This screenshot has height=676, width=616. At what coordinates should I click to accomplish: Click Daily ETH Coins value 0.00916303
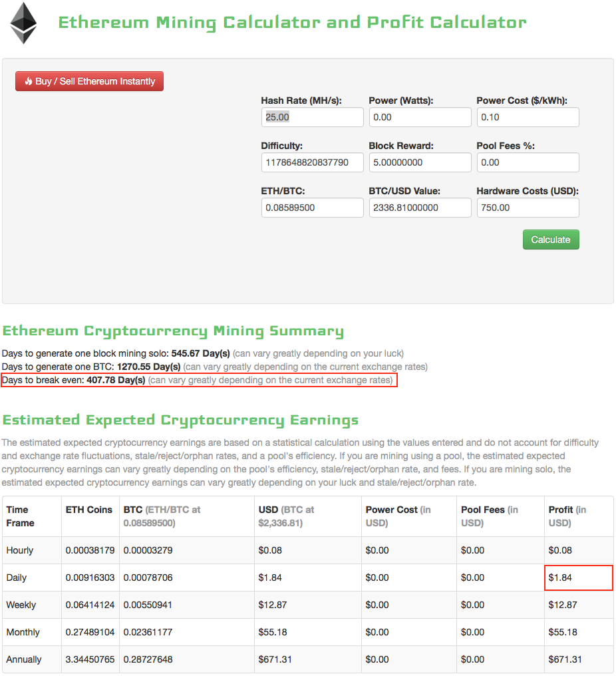pos(90,578)
